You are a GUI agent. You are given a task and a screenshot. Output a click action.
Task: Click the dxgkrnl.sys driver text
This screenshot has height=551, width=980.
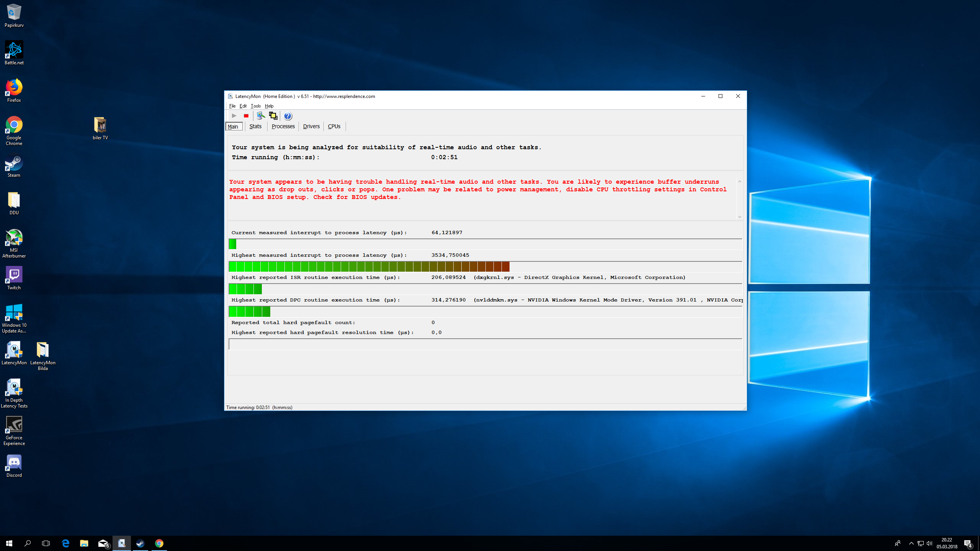tap(579, 277)
